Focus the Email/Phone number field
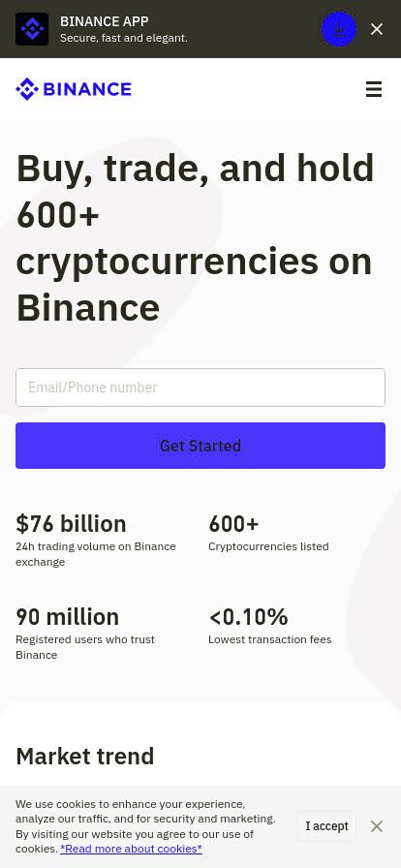401x868 pixels. [x=200, y=387]
